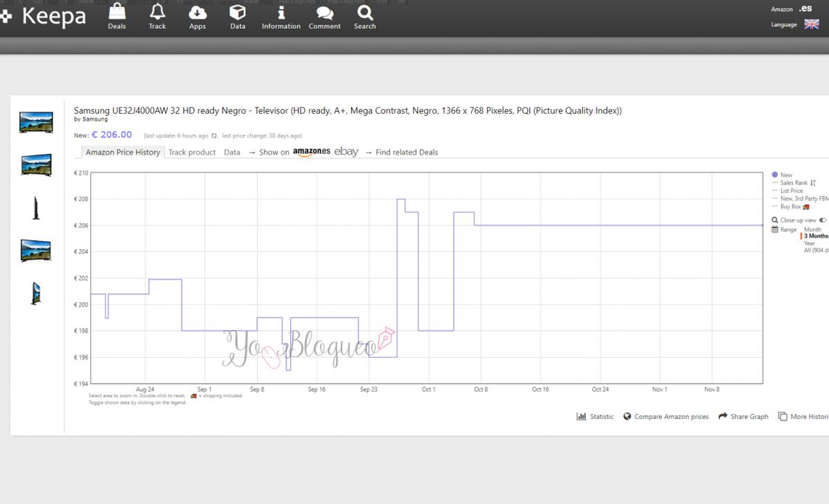Click the Find related Deals link
This screenshot has width=829, height=504.
(x=406, y=152)
